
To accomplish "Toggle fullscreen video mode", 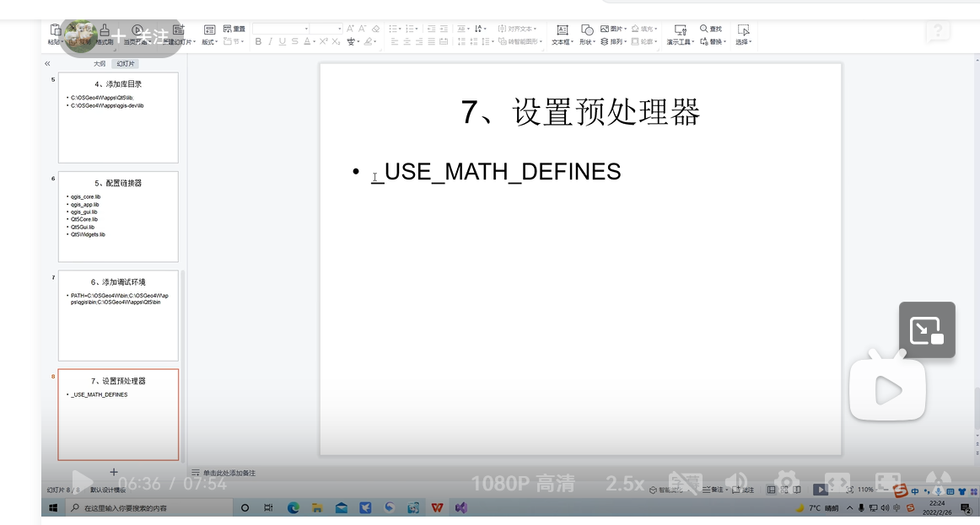I will pos(887,483).
